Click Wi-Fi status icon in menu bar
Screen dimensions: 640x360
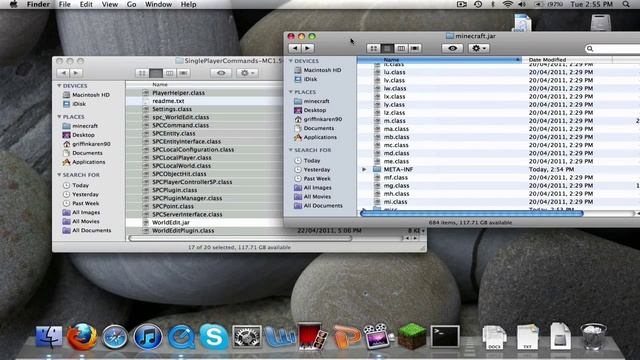tap(508, 4)
